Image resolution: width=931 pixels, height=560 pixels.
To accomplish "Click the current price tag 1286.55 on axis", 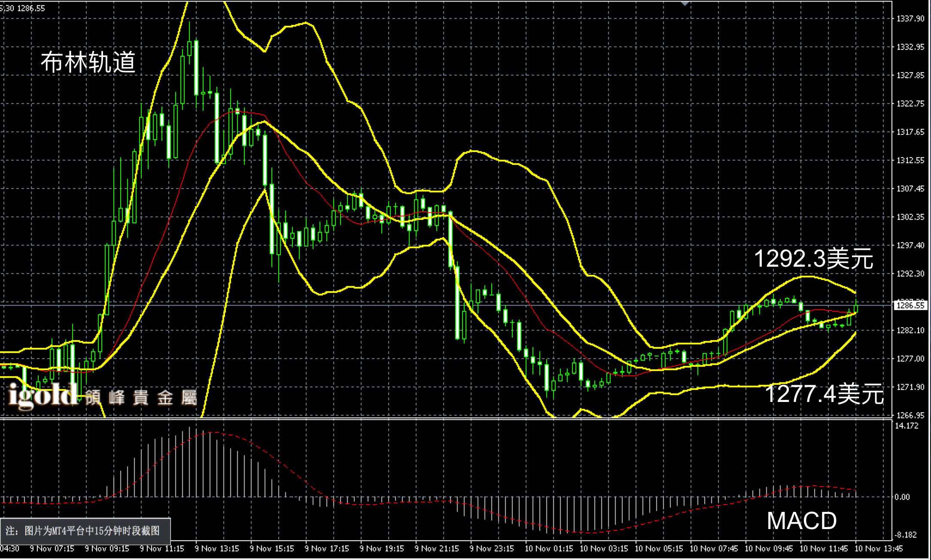I will (910, 305).
